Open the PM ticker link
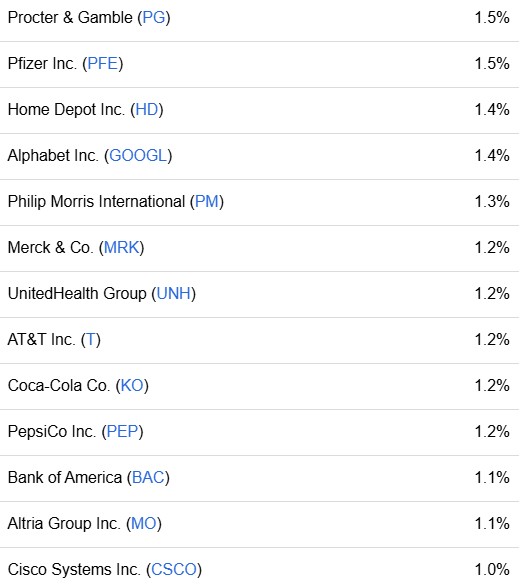The image size is (522, 586). (x=207, y=201)
